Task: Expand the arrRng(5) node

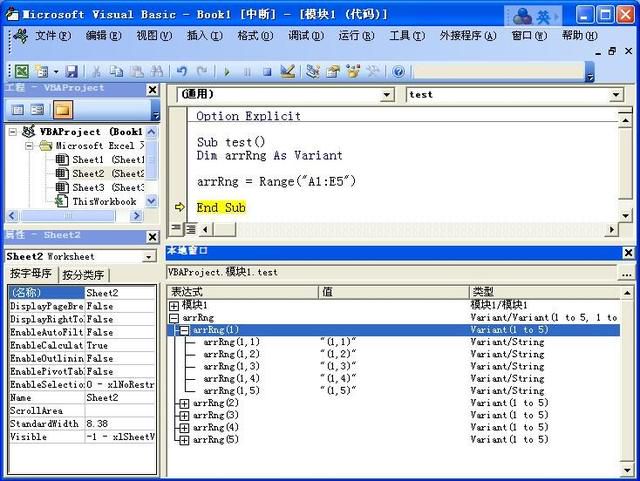Action: coord(184,440)
